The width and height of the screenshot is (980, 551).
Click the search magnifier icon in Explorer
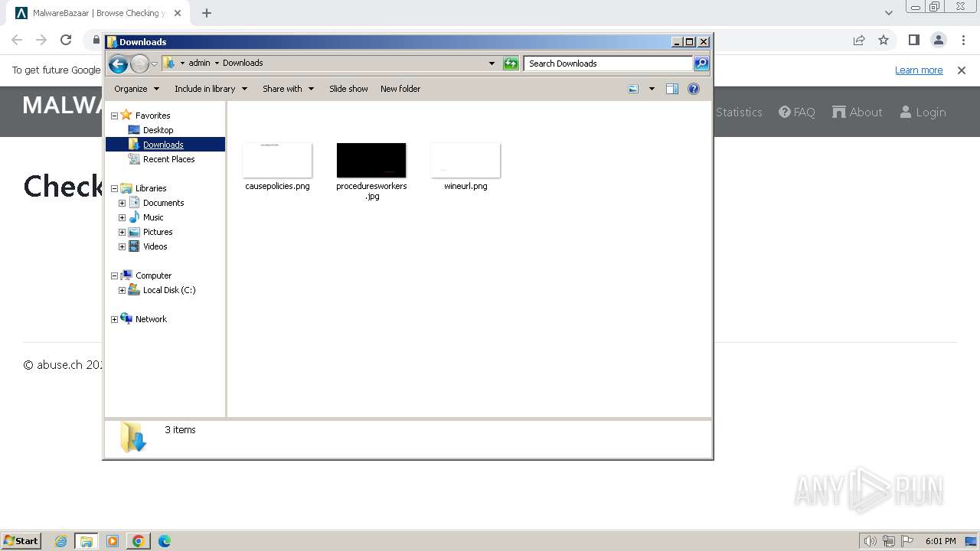[701, 64]
